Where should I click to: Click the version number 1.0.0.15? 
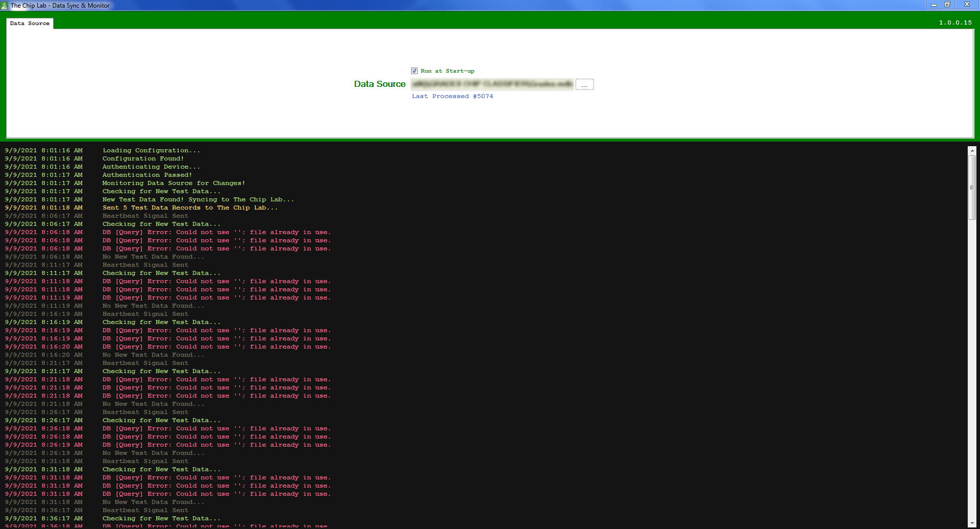click(x=955, y=22)
